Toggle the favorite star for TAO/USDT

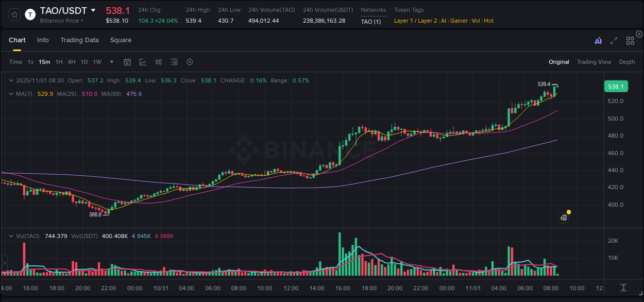tap(14, 14)
